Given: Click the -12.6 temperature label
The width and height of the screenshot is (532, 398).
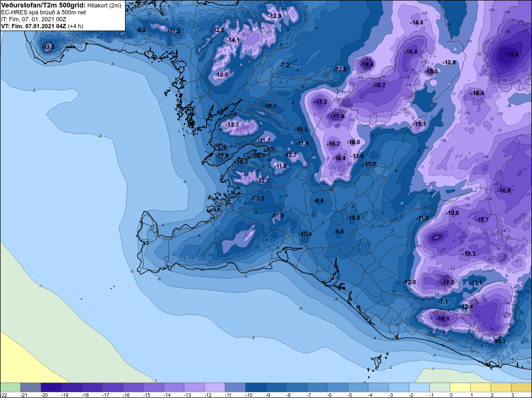Looking at the screenshot, I should pyautogui.click(x=221, y=74).
